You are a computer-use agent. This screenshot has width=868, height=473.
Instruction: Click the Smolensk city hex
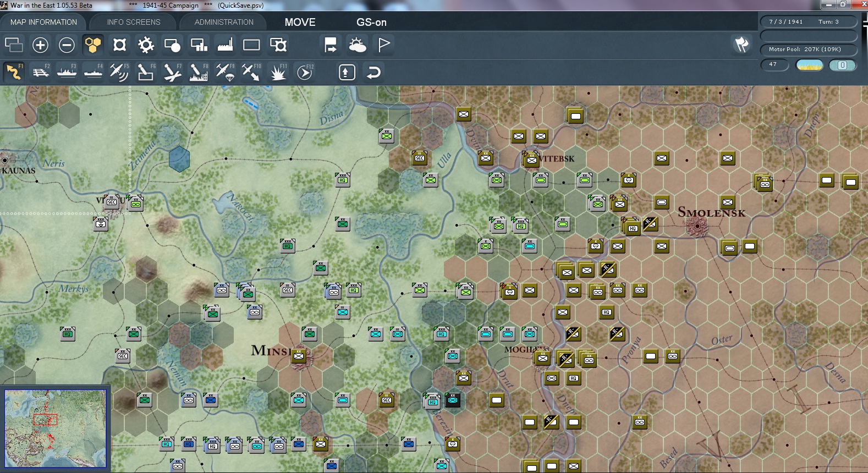[x=697, y=226]
